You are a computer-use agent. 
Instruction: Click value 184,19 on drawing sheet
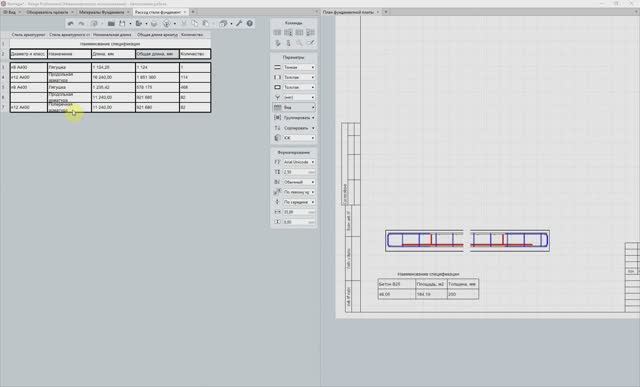pyautogui.click(x=431, y=294)
